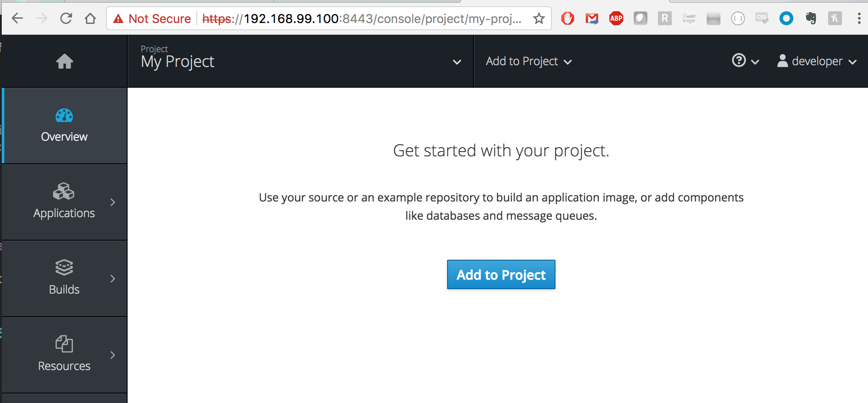Go back with the browser back arrow
This screenshot has height=403, width=868.
pos(17,18)
